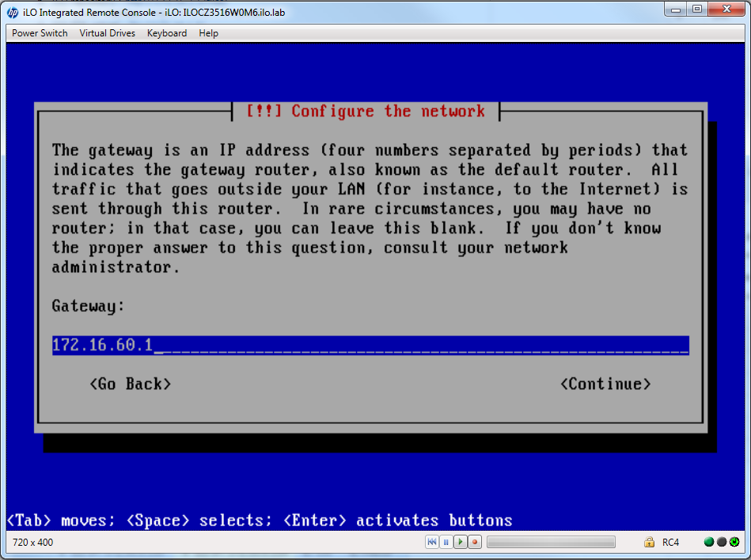
Task: Click the Gateway input field with 172.16.60.1
Action: 370,345
